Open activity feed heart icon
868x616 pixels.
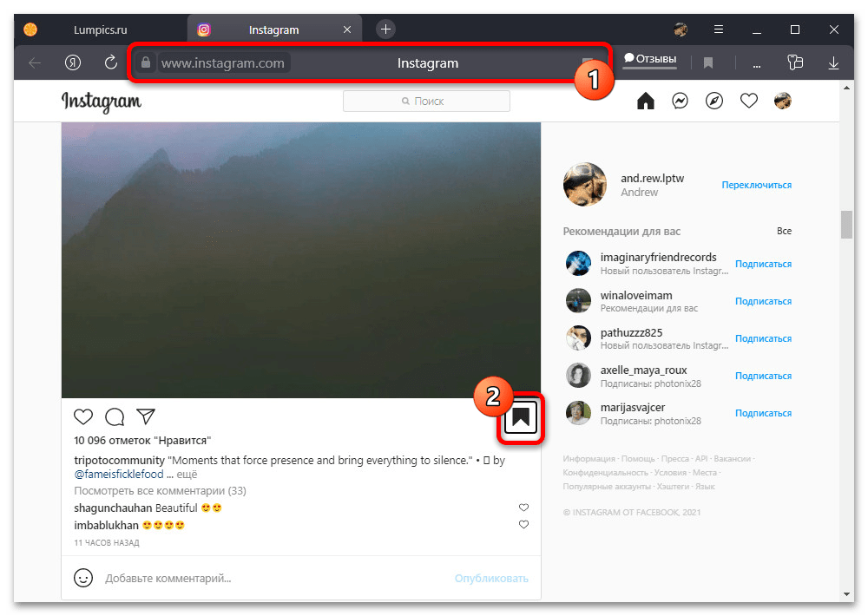pyautogui.click(x=749, y=102)
